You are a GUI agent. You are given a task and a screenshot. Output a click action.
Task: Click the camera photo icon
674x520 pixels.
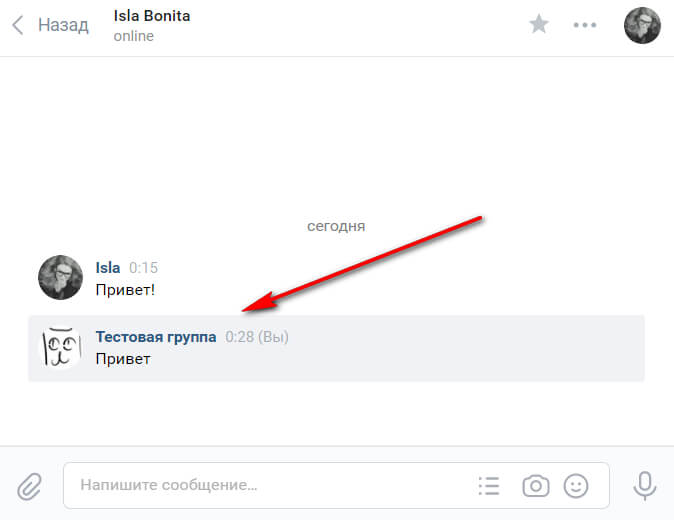click(x=536, y=486)
